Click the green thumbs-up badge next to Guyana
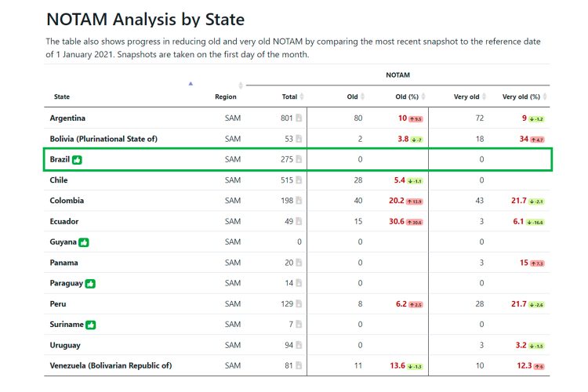Screen dimensions: 588x392 pyautogui.click(x=84, y=242)
